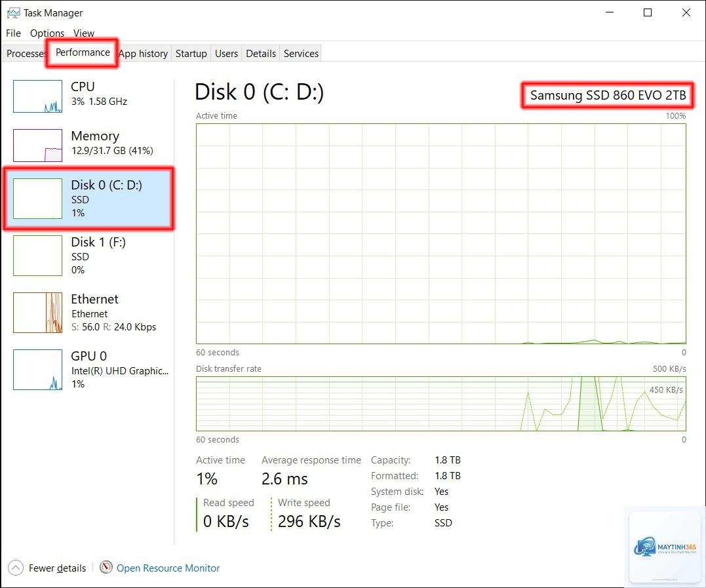
Task: Click the Resource Monitor gauge icon
Action: [106, 567]
